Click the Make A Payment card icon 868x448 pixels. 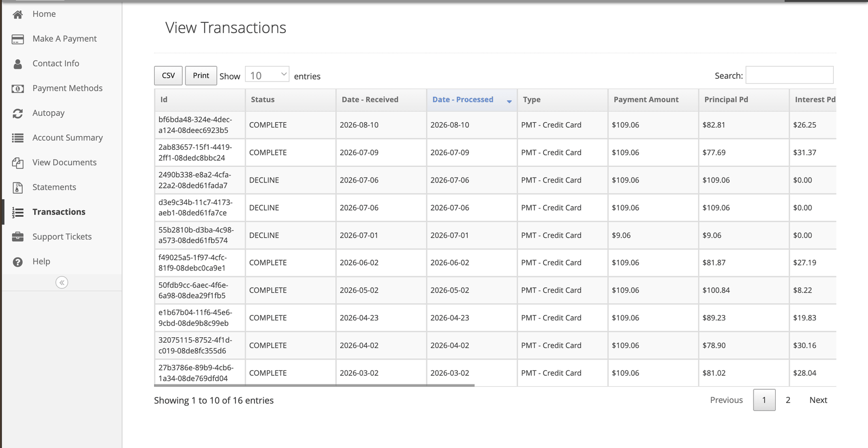18,39
